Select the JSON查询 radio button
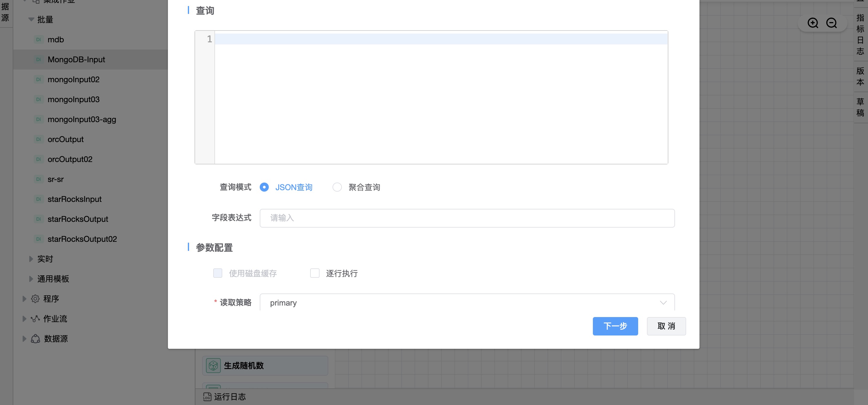Screen dimensions: 868x405 click(x=264, y=187)
